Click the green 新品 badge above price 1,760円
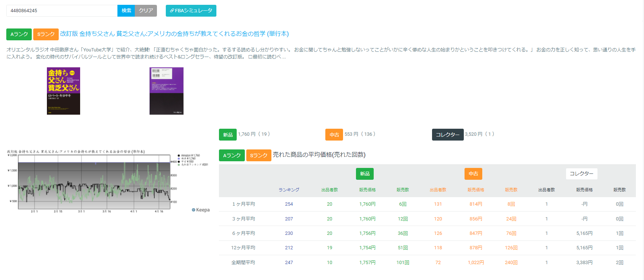Viewport: 644px width, 280px height. pyautogui.click(x=228, y=135)
